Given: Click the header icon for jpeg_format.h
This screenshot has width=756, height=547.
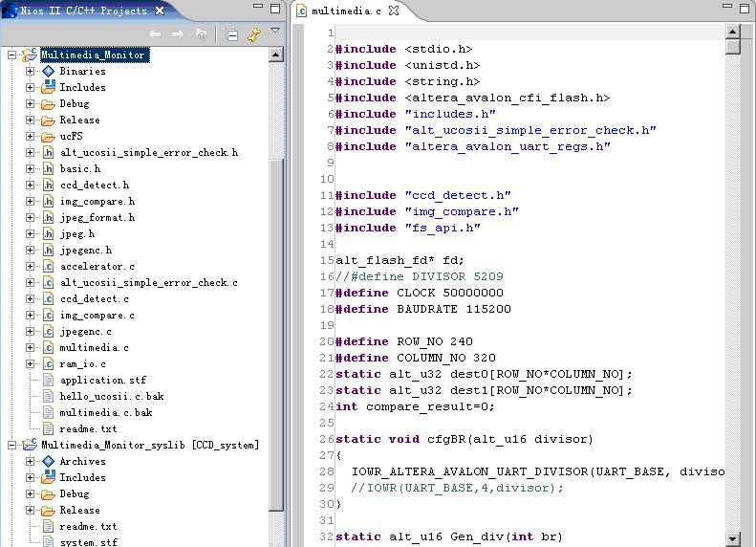Looking at the screenshot, I should [48, 217].
